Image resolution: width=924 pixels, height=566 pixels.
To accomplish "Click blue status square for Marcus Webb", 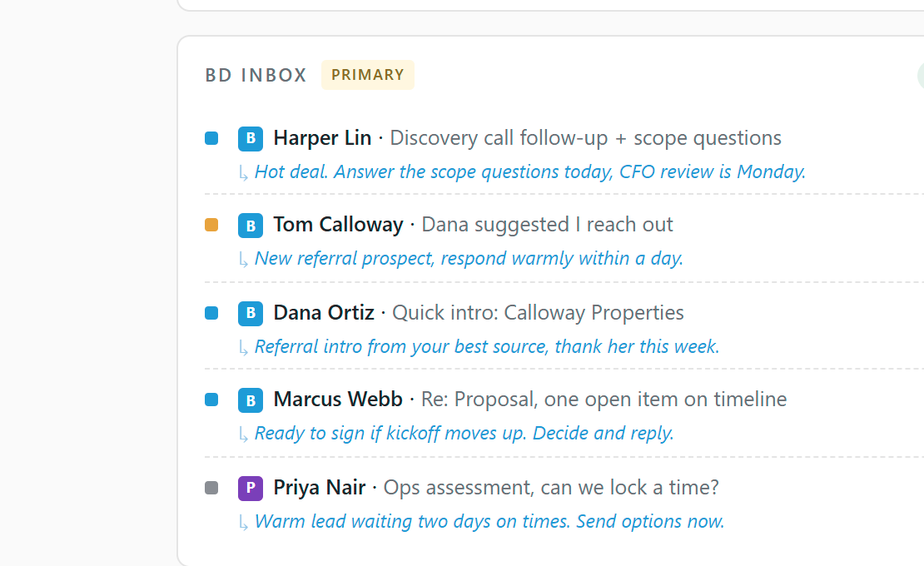I will (x=211, y=400).
